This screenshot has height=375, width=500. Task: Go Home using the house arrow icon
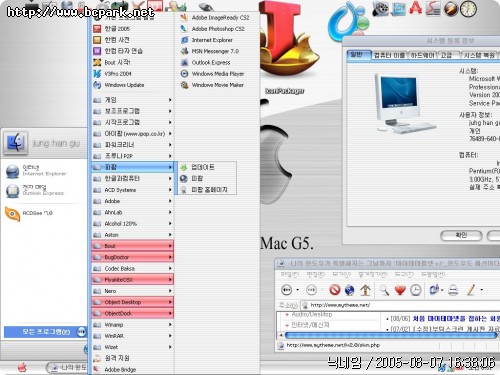pos(366,290)
